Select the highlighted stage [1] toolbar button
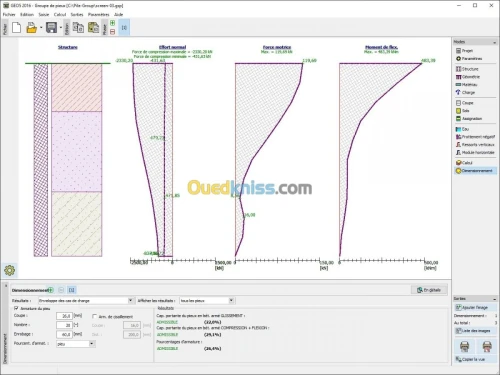This screenshot has height=375, width=500. point(124,28)
